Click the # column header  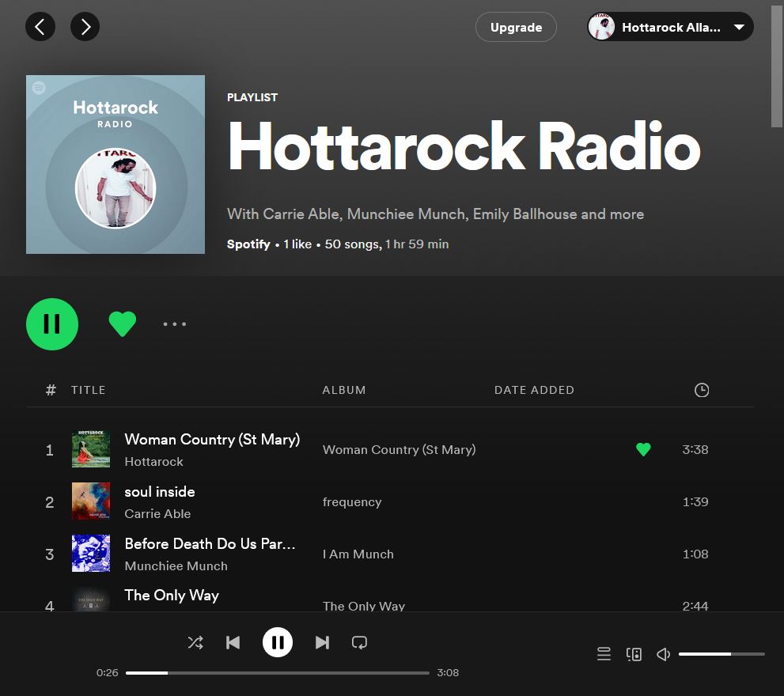[x=51, y=390]
